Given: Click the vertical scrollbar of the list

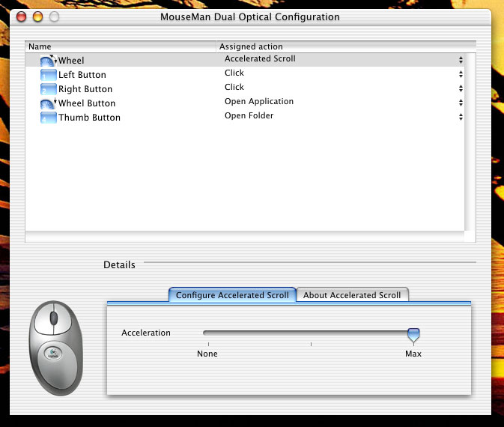Looking at the screenshot, I should pyautogui.click(x=470, y=142).
